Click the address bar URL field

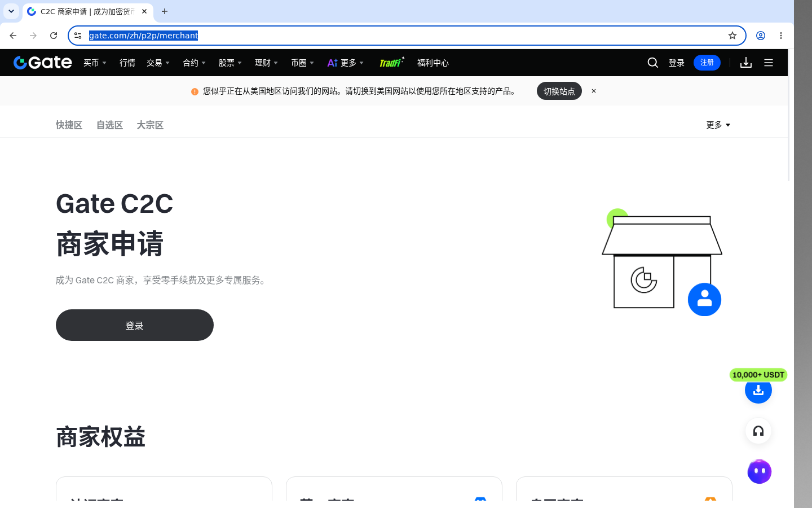pos(406,36)
